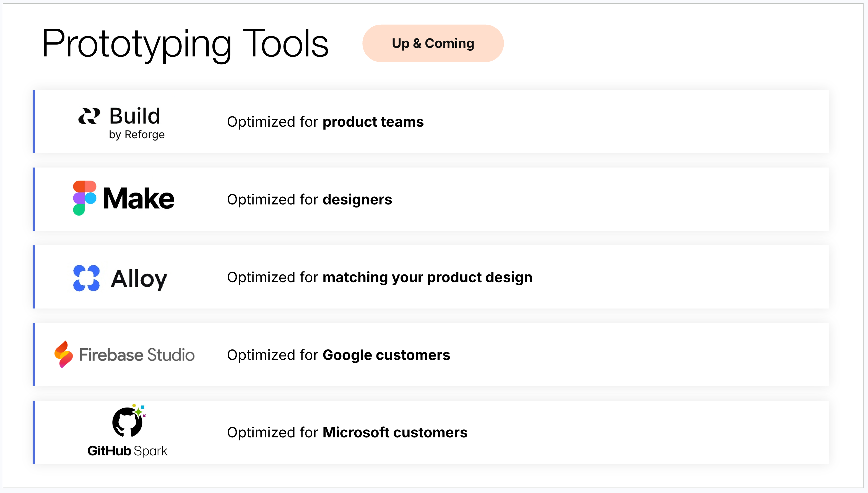Screen dimensions: 868x493
Task: Click the GitHub Spark octocat icon
Action: [x=128, y=421]
